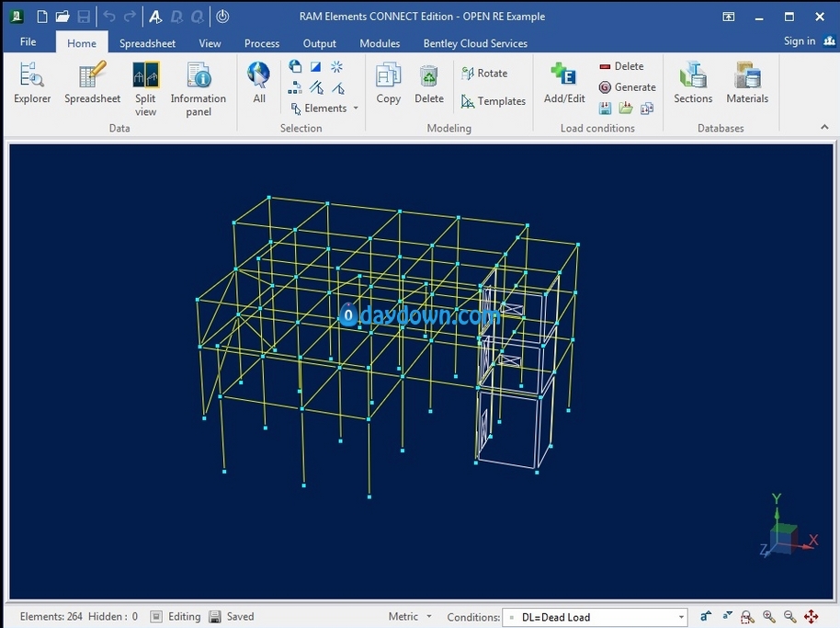Click the parallel lines selection icon
Screen dimensions: 840x628
(316, 87)
